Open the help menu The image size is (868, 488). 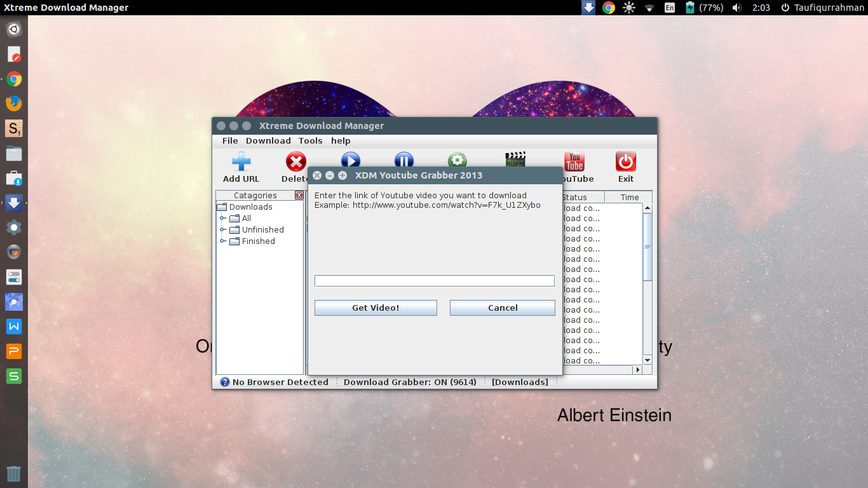[341, 141]
